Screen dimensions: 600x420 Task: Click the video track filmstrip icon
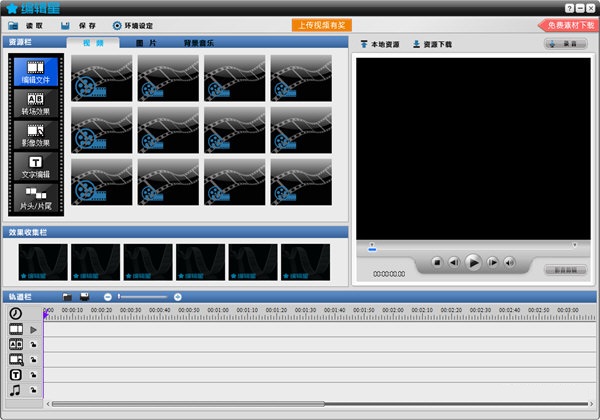[16, 329]
